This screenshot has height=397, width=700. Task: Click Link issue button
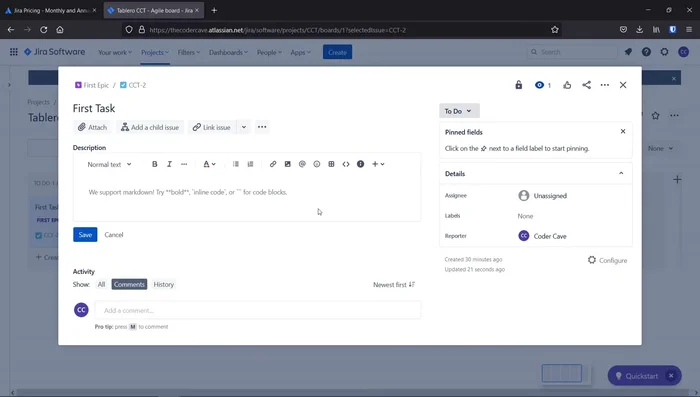click(212, 127)
